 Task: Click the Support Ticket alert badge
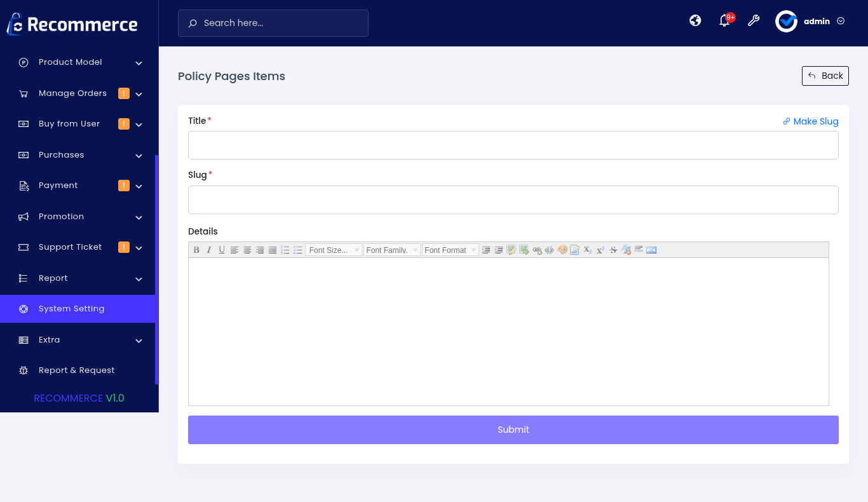124,247
